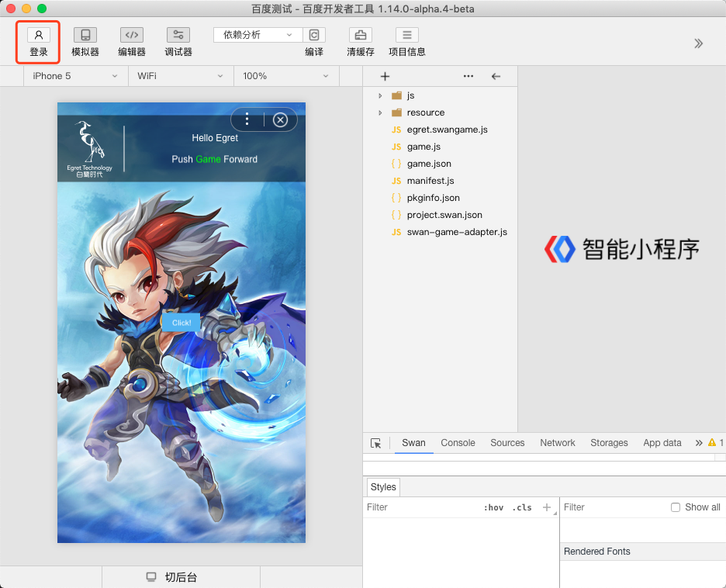Click the 登录 login icon
The height and width of the screenshot is (588, 726).
[39, 35]
